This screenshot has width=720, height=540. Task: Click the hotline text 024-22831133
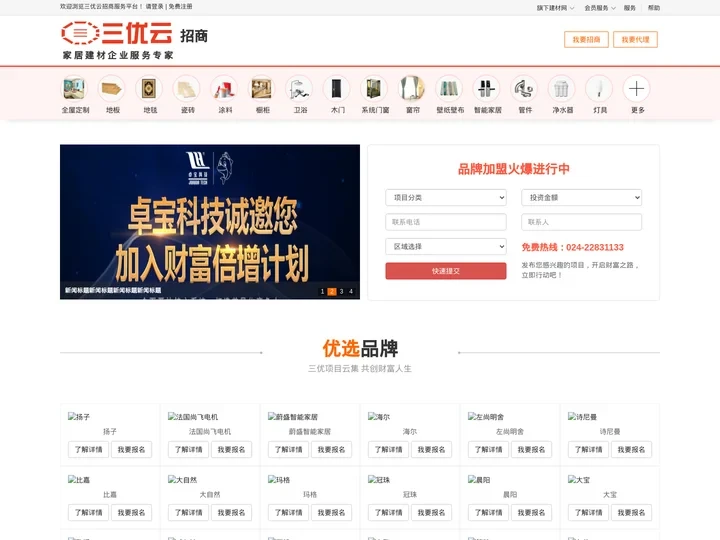point(595,248)
